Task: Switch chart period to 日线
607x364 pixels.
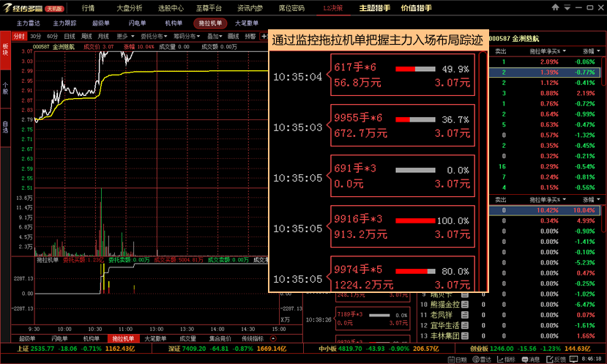Action: click(x=70, y=36)
